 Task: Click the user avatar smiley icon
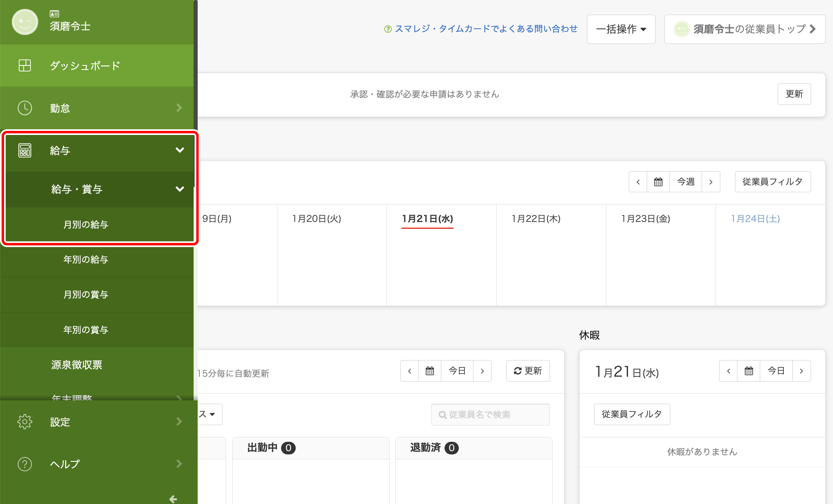25,22
